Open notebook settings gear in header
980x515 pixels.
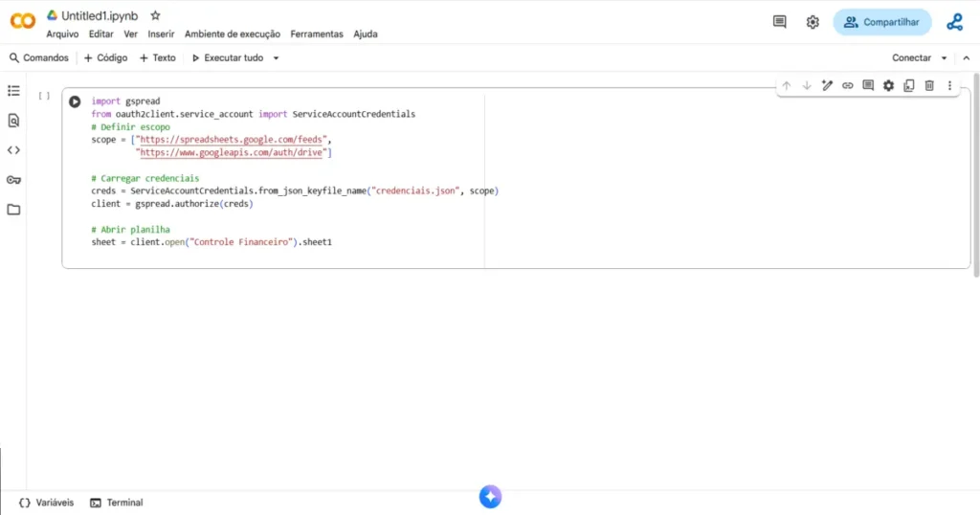[x=813, y=22]
